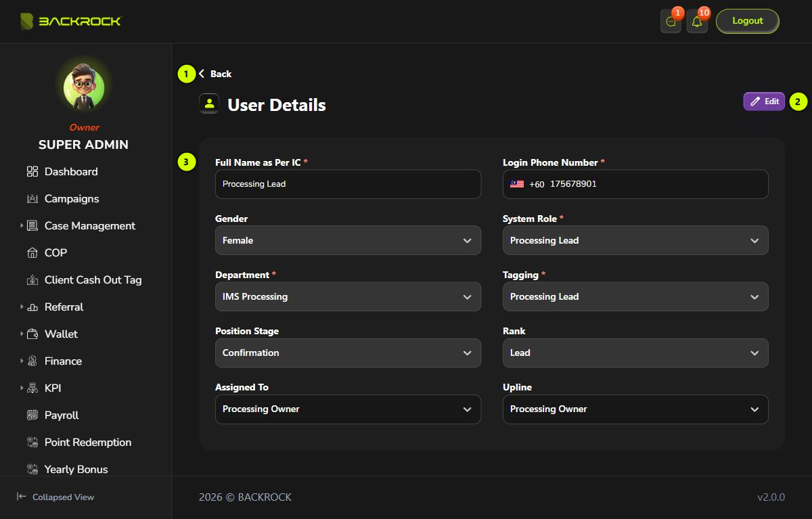
Task: Click the COP house icon
Action: [x=32, y=253]
